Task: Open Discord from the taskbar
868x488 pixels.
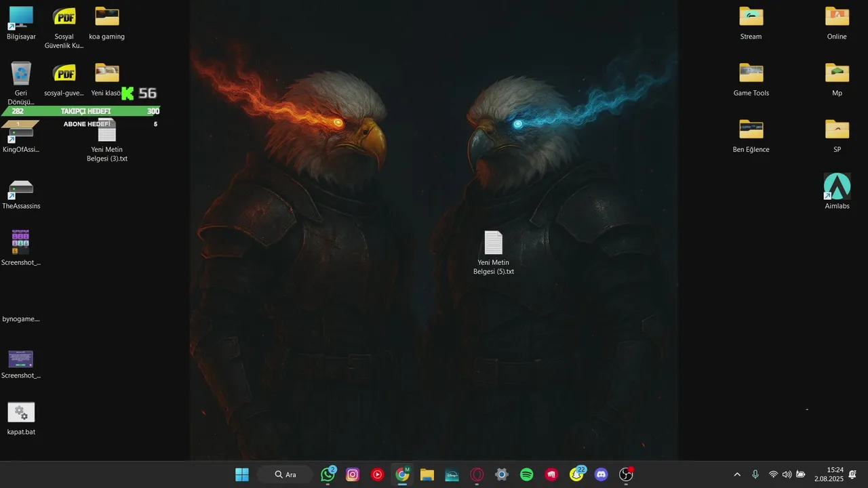Action: pos(601,474)
